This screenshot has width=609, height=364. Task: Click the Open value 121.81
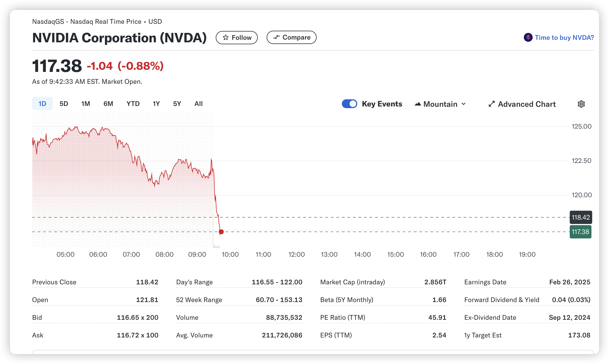pyautogui.click(x=147, y=300)
